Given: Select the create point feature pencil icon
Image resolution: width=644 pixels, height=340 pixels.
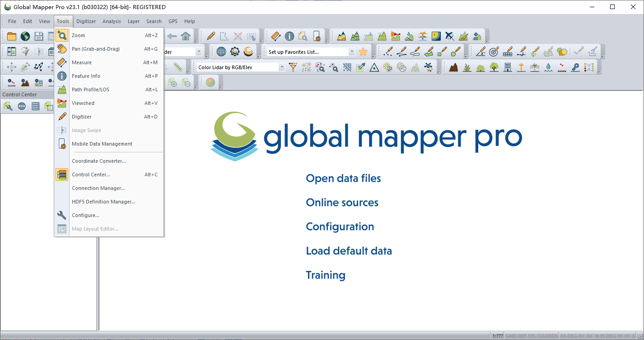Looking at the screenshot, I should (x=388, y=52).
